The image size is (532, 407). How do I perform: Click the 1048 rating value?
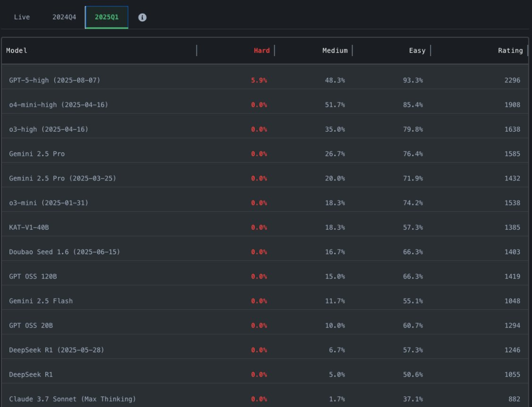point(512,301)
